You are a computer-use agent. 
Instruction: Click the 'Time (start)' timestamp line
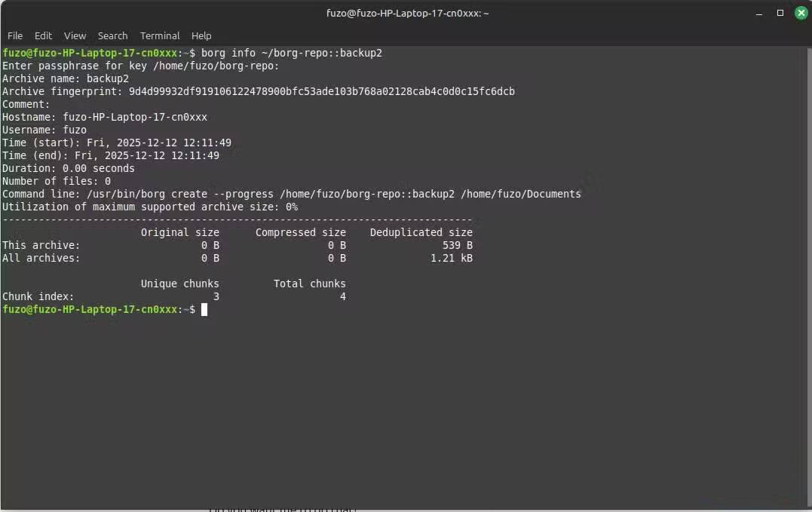pos(117,143)
